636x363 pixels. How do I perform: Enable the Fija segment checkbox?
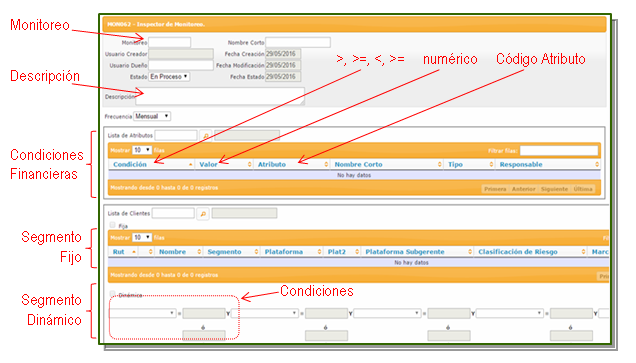[112, 225]
